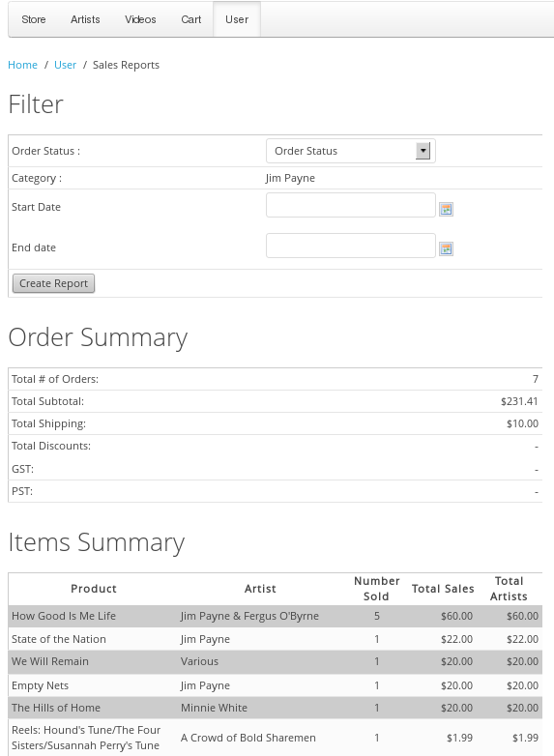
Task: Open the Cart tab
Action: [190, 19]
